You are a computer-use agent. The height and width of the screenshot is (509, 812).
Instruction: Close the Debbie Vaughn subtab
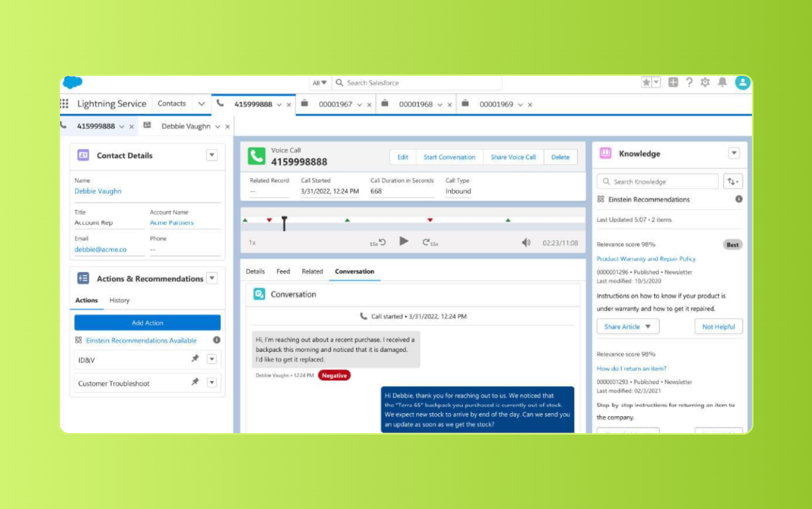pyautogui.click(x=227, y=127)
